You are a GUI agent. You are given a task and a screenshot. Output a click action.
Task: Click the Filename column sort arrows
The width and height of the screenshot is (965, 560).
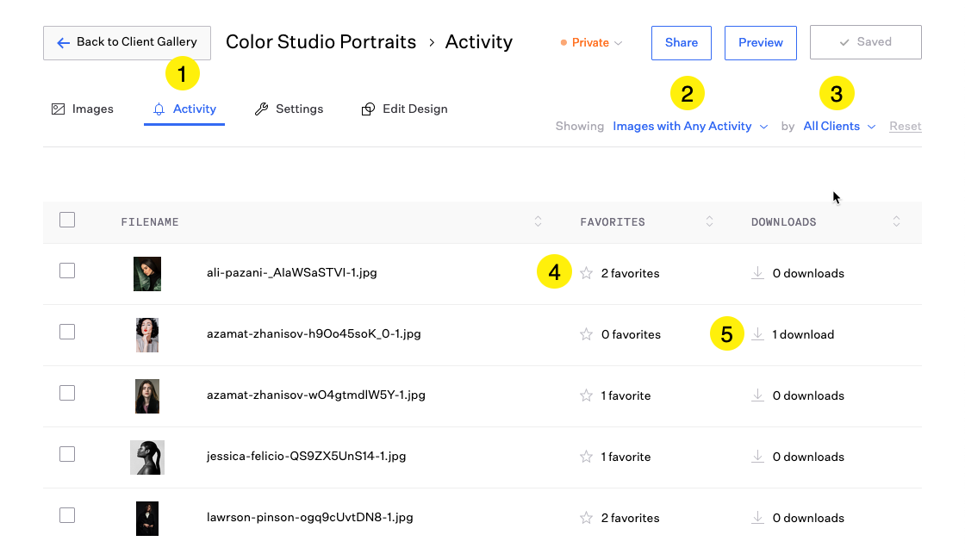(539, 221)
